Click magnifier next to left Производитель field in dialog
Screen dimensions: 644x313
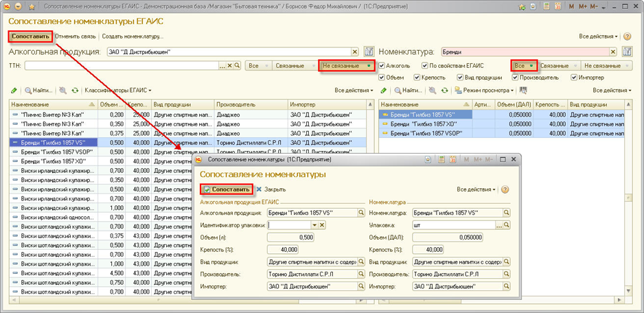(361, 275)
